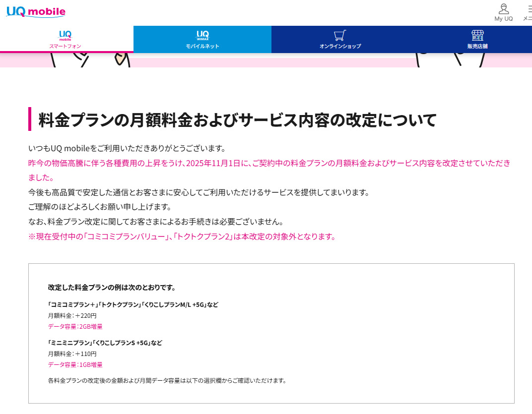Click the storefront shop icon
The image size is (532, 414).
(x=477, y=35)
